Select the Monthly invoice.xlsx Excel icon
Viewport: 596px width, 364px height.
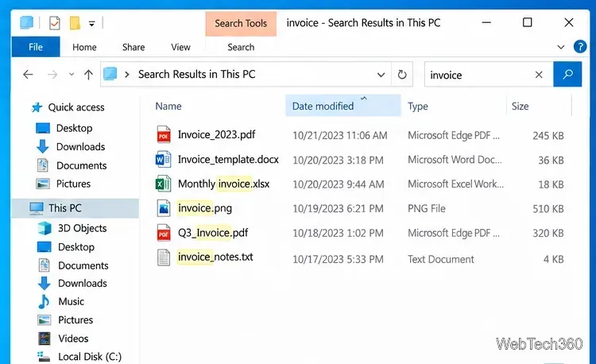point(164,184)
